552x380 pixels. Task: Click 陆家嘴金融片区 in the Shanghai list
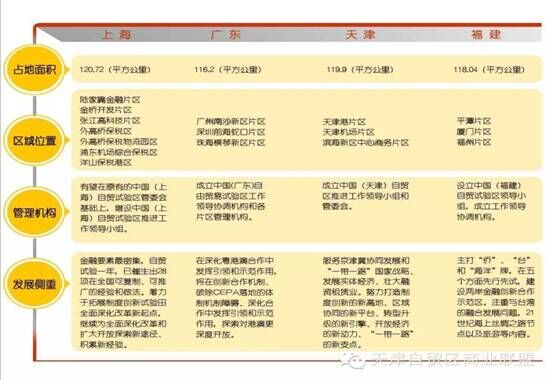click(x=110, y=100)
